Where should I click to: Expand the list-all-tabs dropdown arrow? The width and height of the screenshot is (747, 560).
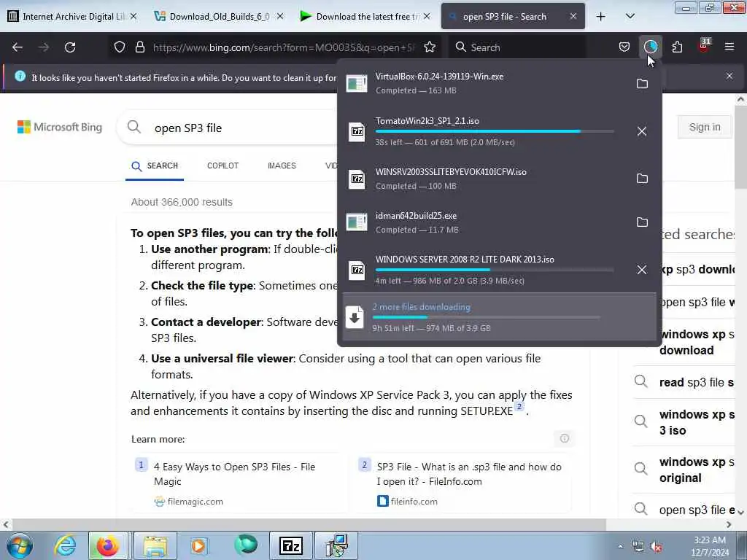pyautogui.click(x=630, y=17)
